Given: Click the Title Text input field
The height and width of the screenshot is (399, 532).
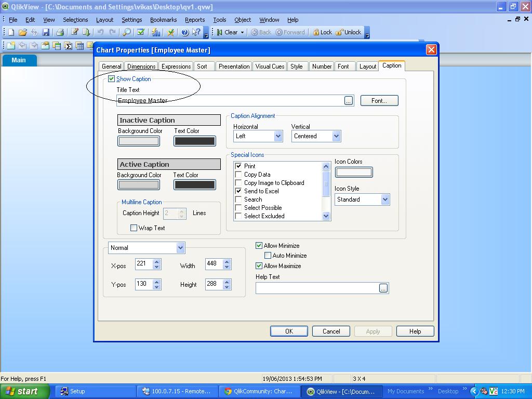Looking at the screenshot, I should (x=229, y=101).
